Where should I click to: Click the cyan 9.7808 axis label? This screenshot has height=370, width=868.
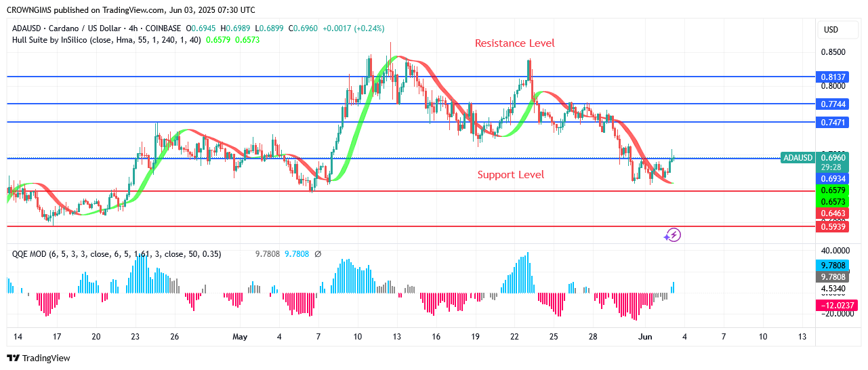(x=832, y=266)
